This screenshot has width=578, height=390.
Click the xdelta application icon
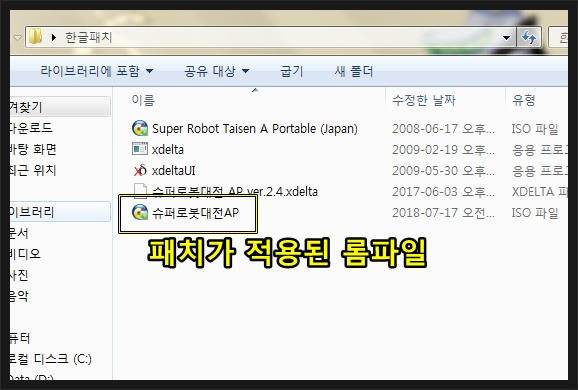click(140, 149)
